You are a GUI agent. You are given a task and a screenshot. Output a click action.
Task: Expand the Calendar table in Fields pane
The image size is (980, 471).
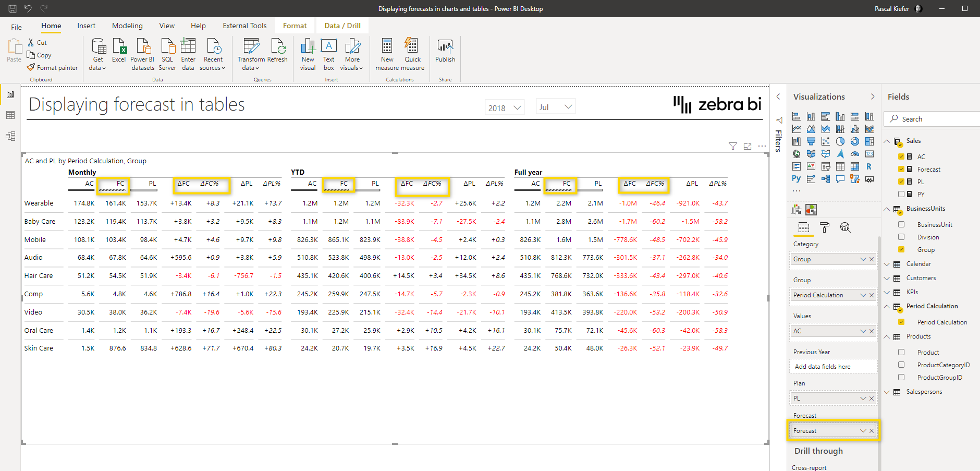887,263
